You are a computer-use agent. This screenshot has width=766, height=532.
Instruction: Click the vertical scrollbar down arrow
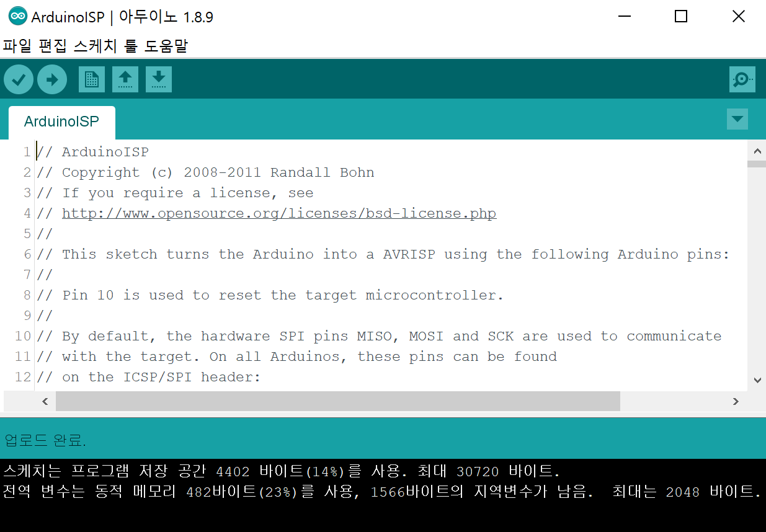[x=757, y=379]
